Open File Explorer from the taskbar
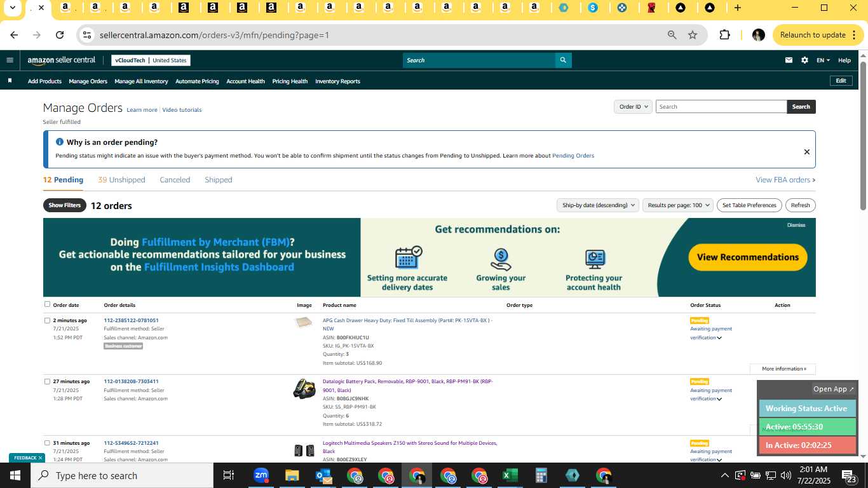This screenshot has width=868, height=488. coord(292,475)
